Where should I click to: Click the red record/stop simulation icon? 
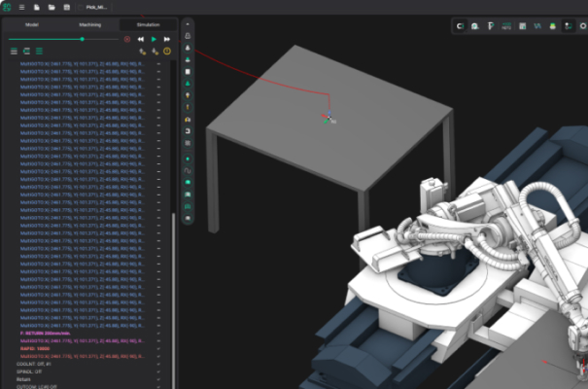(126, 39)
